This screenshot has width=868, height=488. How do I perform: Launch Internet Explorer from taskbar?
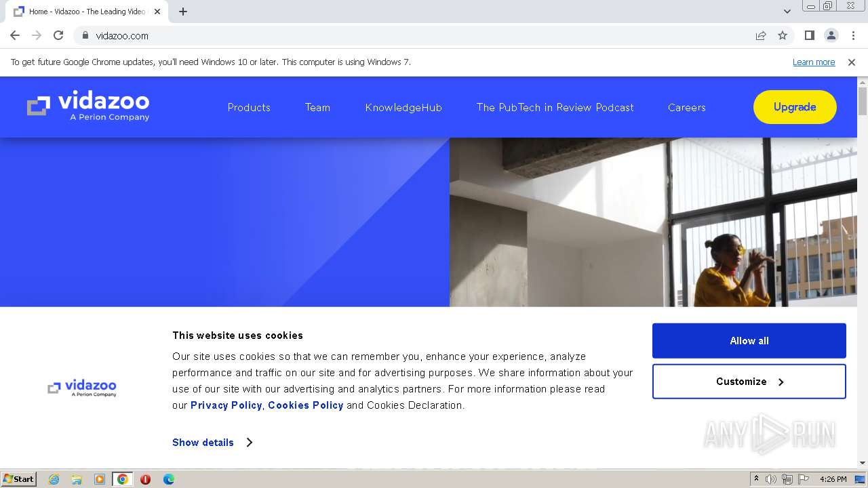coord(54,479)
